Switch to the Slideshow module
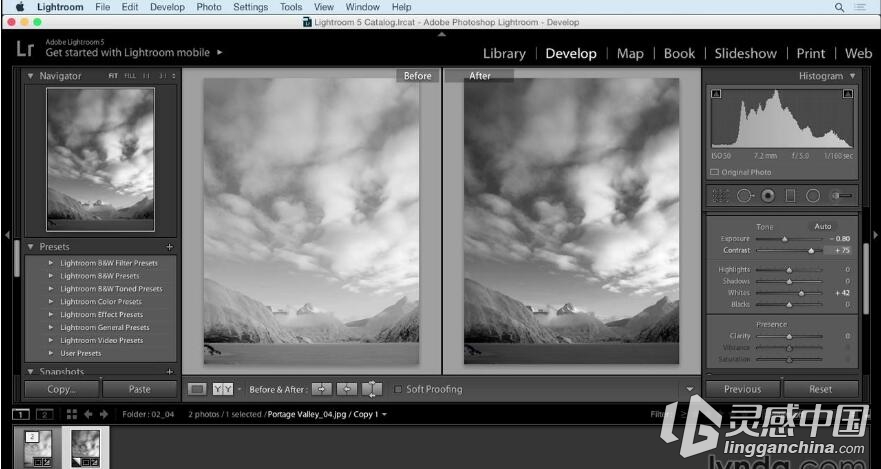This screenshot has height=469, width=881. coord(746,53)
